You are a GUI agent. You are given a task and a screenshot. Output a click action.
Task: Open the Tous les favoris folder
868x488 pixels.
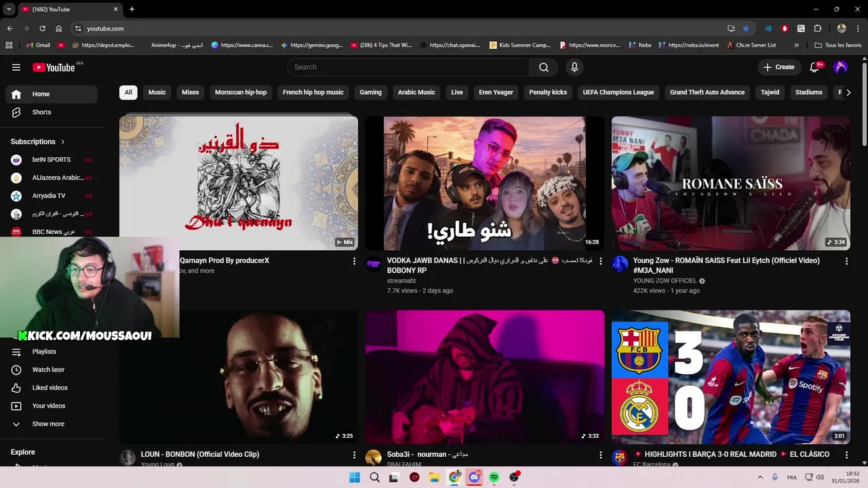click(x=838, y=45)
